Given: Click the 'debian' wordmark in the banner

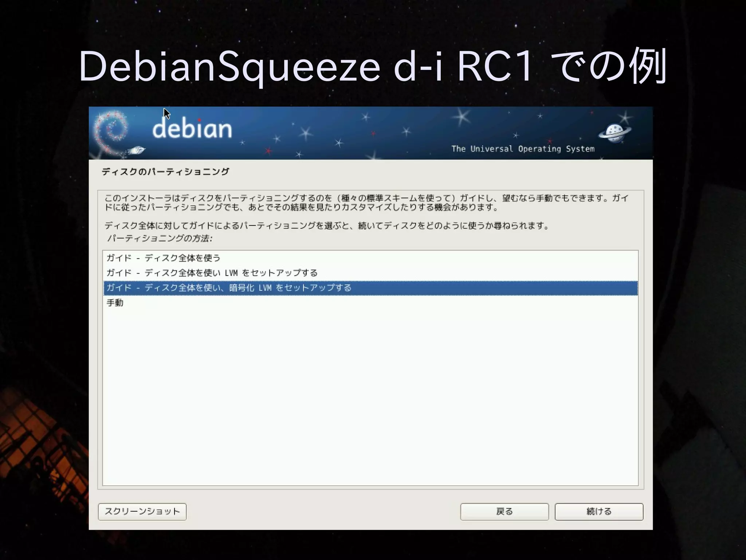Looking at the screenshot, I should [192, 128].
